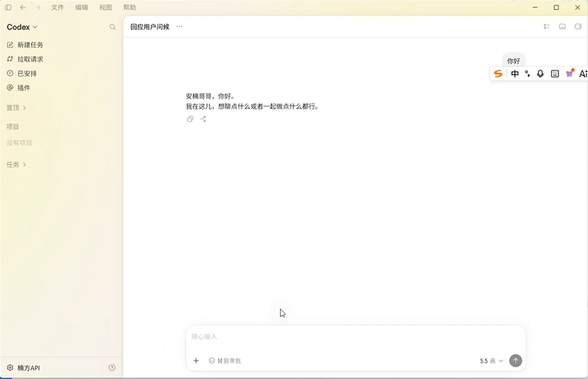Click the send arrow button
The image size is (588, 379).
515,360
